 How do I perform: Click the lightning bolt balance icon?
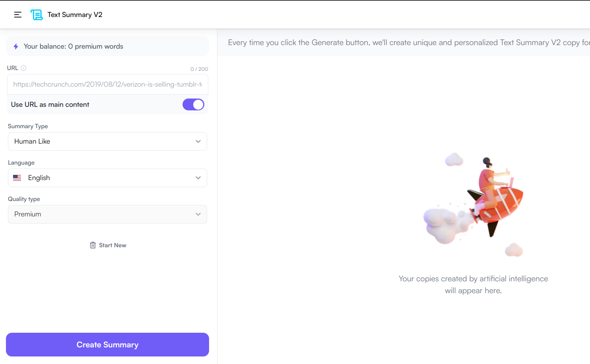click(16, 47)
